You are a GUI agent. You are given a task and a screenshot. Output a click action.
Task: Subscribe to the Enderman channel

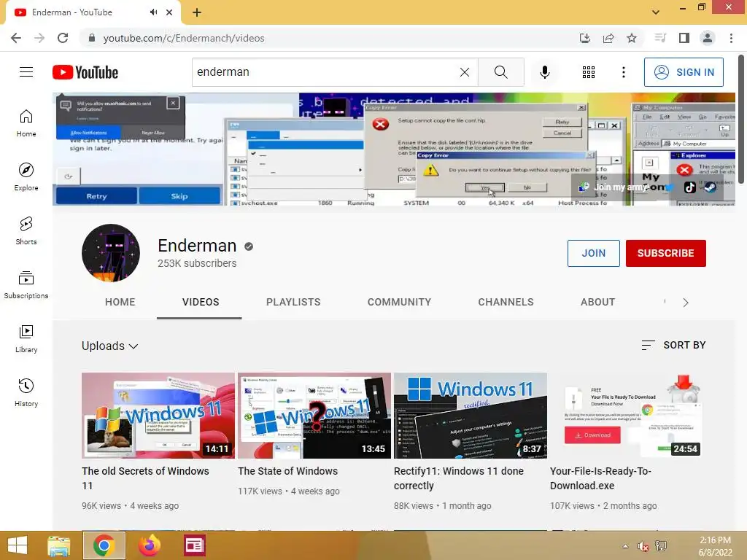point(665,253)
